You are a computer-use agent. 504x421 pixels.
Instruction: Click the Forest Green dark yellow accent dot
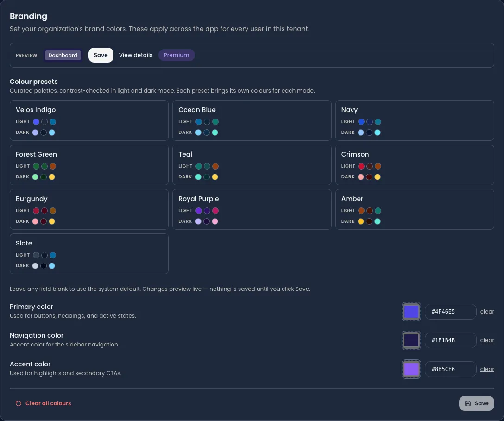[52, 177]
